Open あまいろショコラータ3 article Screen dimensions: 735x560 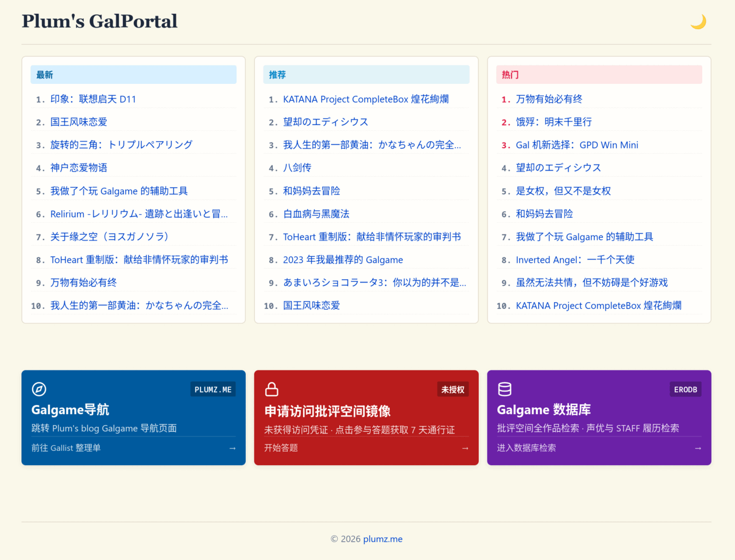click(374, 283)
